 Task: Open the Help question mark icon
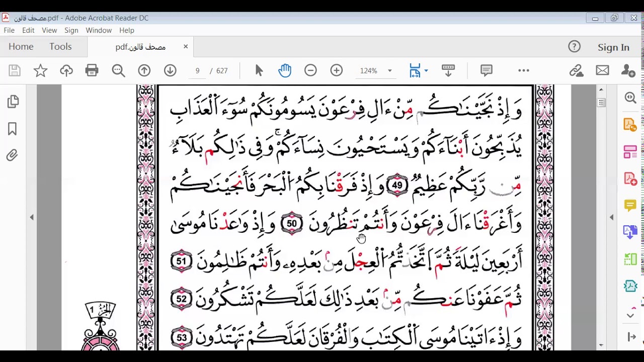pos(574,47)
